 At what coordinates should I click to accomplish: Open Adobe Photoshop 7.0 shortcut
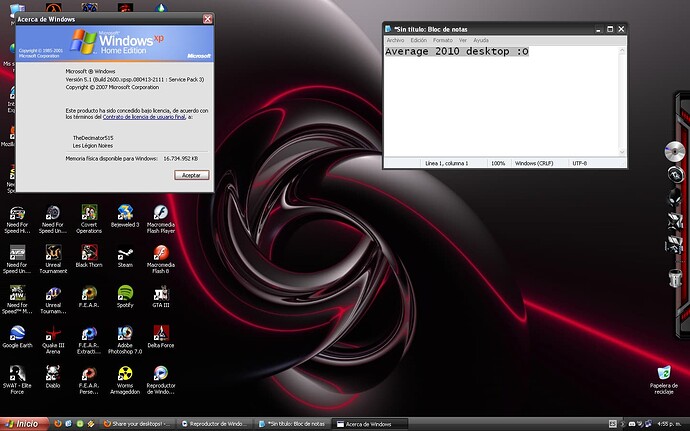pyautogui.click(x=125, y=333)
